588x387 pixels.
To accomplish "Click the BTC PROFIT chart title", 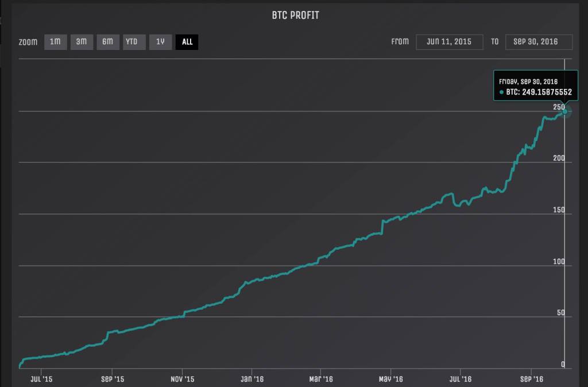I will [x=295, y=16].
